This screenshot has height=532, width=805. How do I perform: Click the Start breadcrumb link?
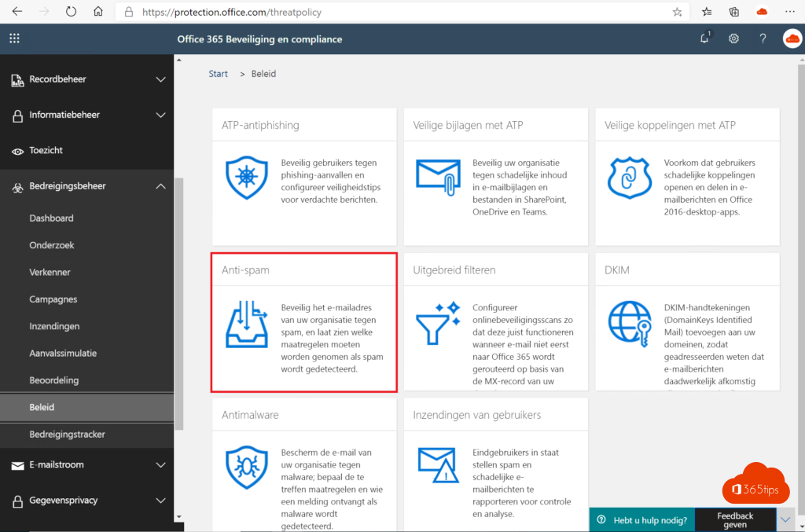[218, 74]
